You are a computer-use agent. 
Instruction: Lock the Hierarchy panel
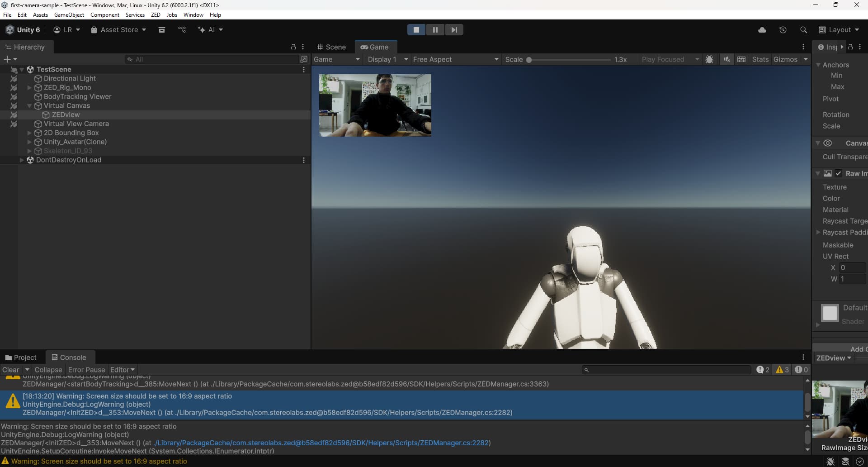(293, 47)
